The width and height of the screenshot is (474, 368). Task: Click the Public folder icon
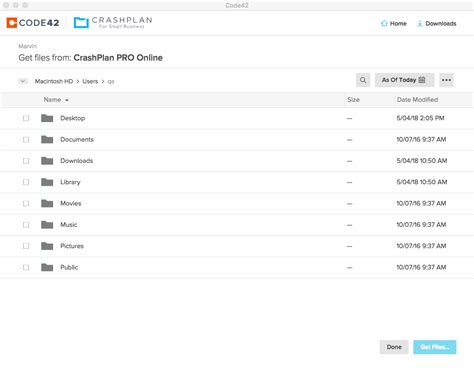(x=47, y=267)
